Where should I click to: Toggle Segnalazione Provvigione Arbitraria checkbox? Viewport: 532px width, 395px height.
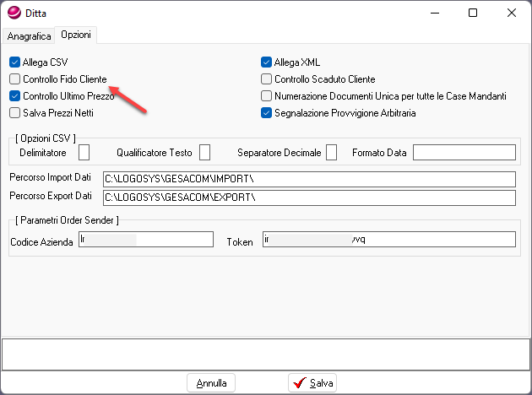click(x=267, y=112)
